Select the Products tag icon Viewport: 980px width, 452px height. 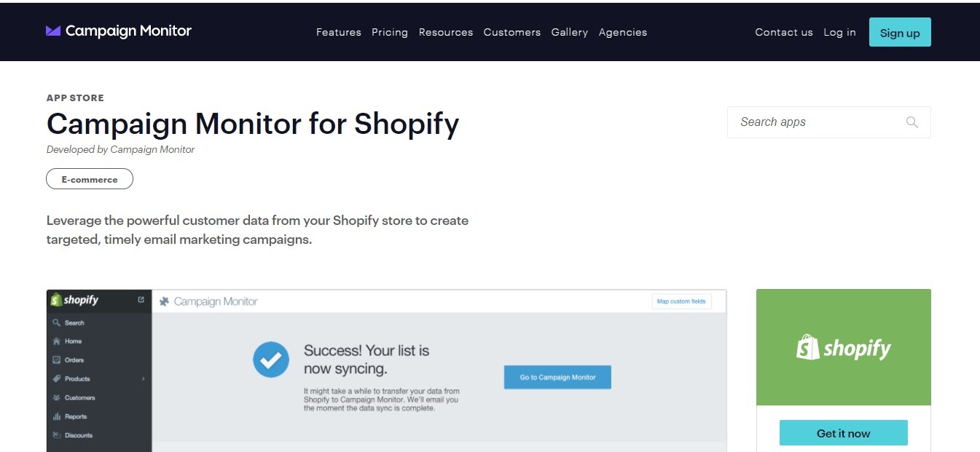tap(57, 378)
